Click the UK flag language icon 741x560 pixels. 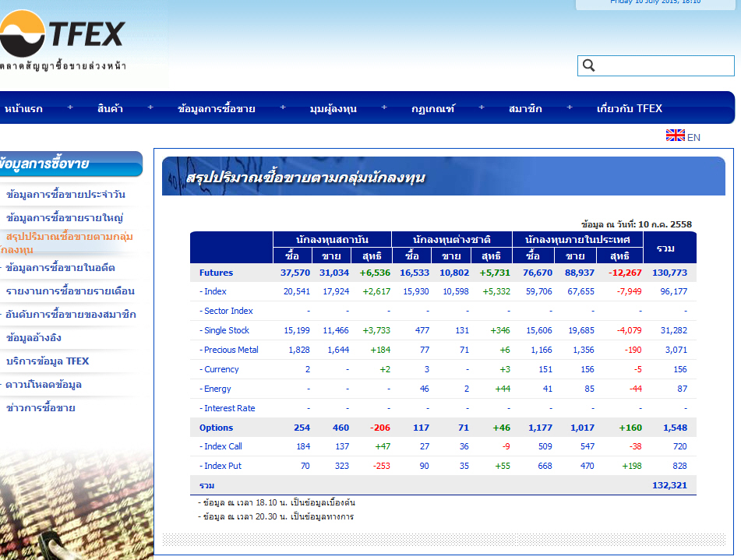coord(676,136)
